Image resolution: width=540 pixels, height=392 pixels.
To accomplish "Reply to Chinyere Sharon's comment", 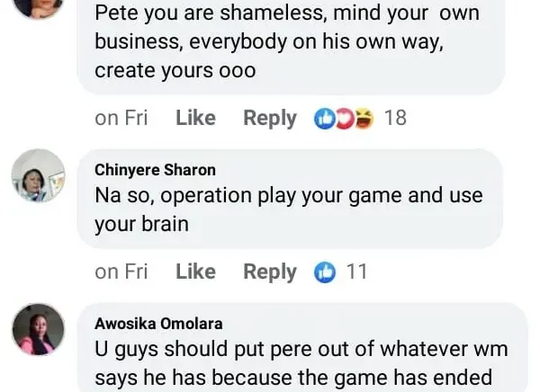I will coord(269,272).
